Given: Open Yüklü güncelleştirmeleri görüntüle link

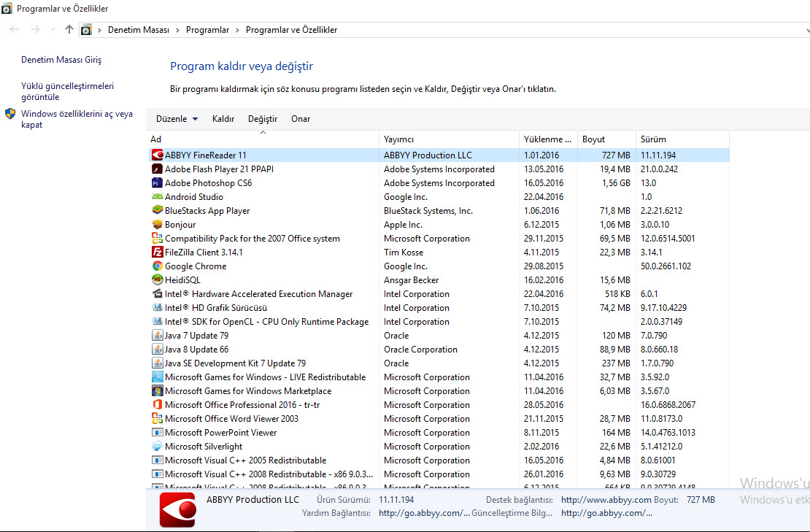Looking at the screenshot, I should tap(67, 91).
